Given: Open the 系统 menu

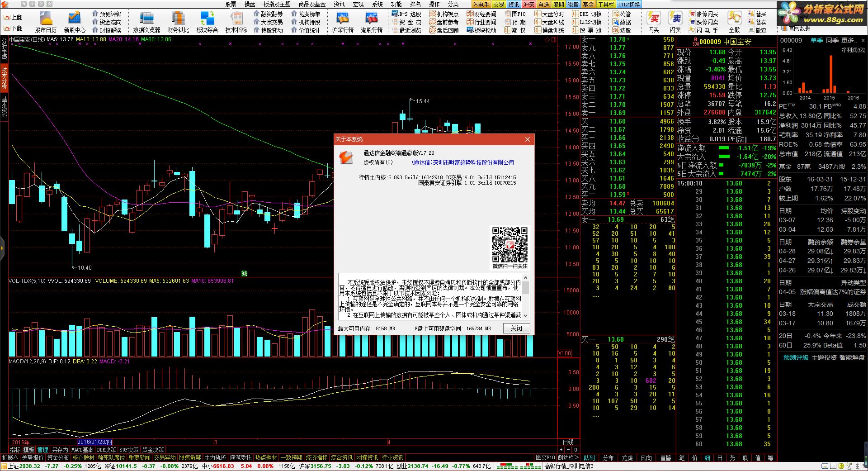Looking at the screenshot, I should [377, 4].
